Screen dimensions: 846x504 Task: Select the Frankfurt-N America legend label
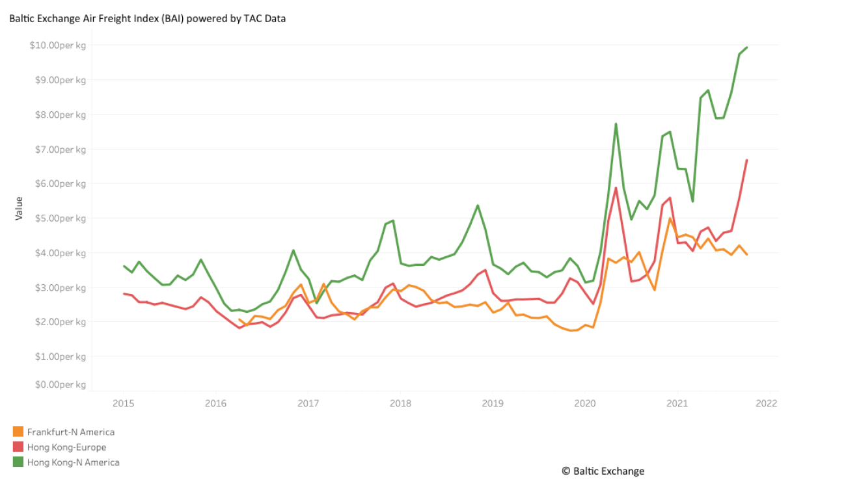click(x=71, y=432)
